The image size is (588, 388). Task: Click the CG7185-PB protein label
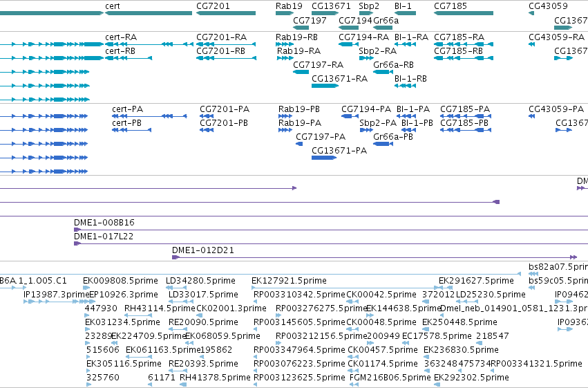pos(464,122)
